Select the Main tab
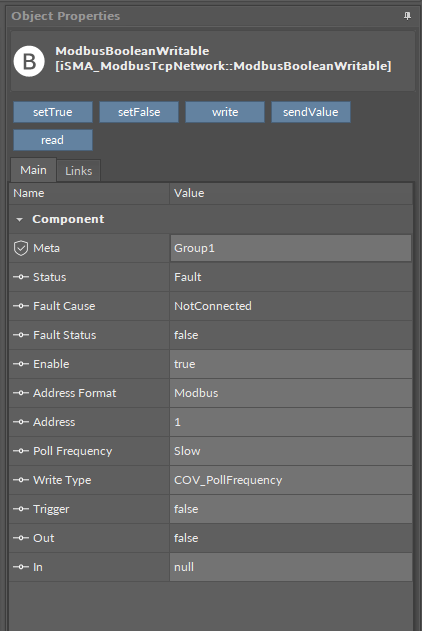 tap(33, 170)
